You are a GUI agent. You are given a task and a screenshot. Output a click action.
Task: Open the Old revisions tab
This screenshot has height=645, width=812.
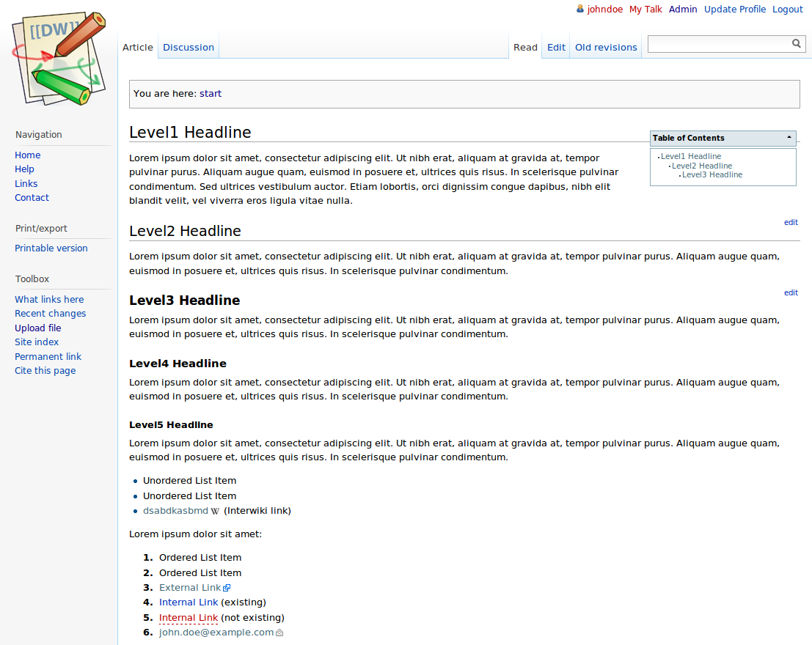click(606, 47)
